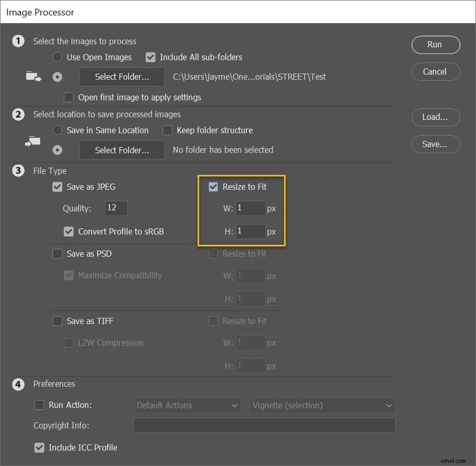Select the Use Open Images radio option
Viewport: 476px width, 466px height.
pyautogui.click(x=57, y=57)
